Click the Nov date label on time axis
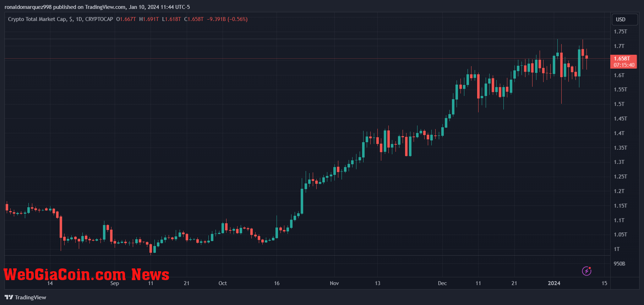The height and width of the screenshot is (305, 644). (x=334, y=283)
